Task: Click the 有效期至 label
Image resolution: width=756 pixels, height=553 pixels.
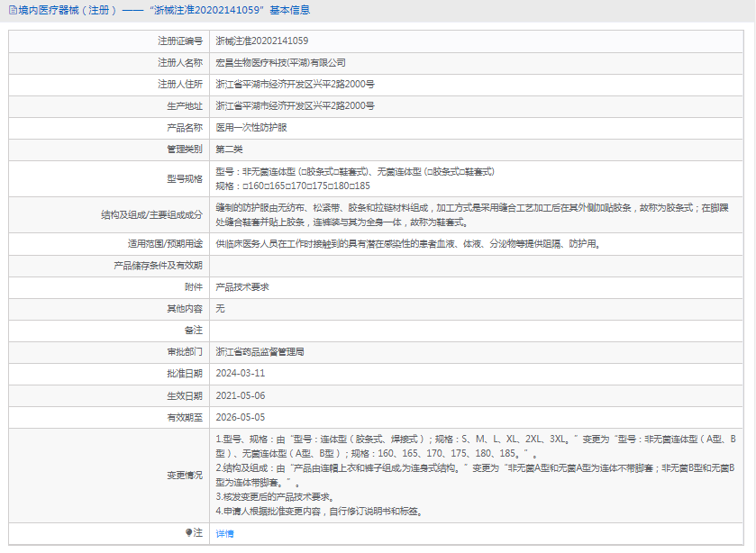Action: [185, 418]
